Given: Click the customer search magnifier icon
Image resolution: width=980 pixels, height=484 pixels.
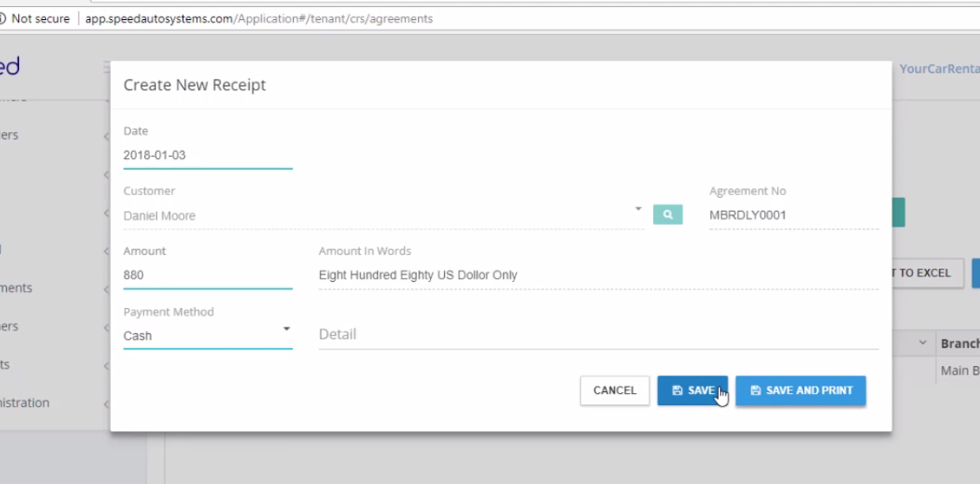Looking at the screenshot, I should [x=668, y=214].
